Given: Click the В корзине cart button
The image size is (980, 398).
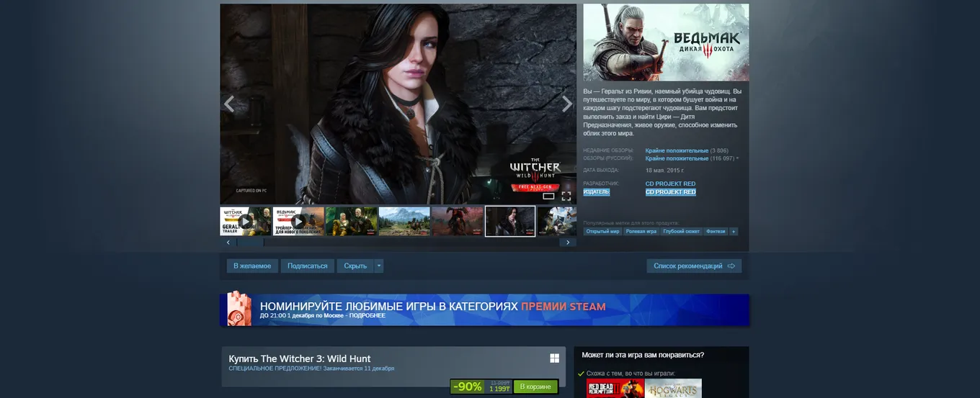Looking at the screenshot, I should click(x=535, y=386).
